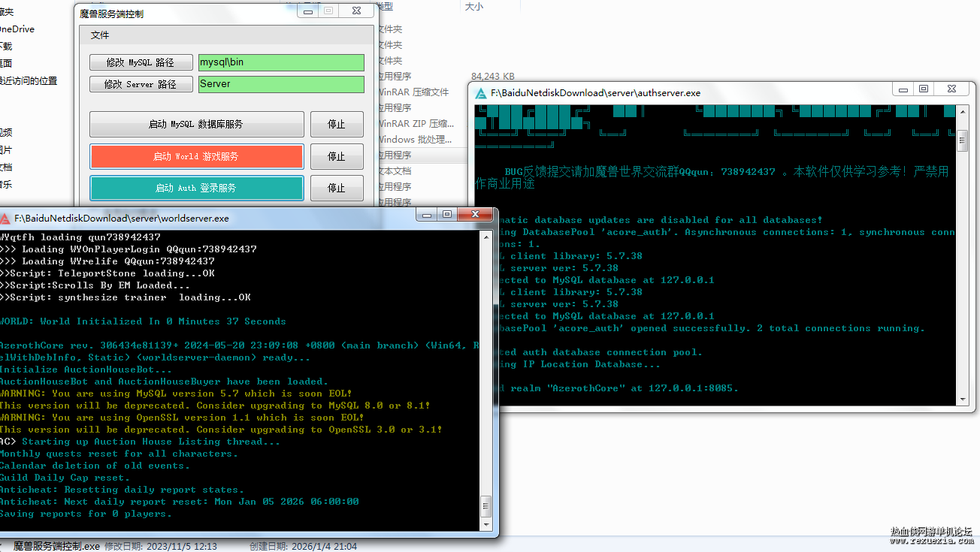Maximize the authserver.exe console window
The height and width of the screenshot is (552, 980).
[x=924, y=89]
